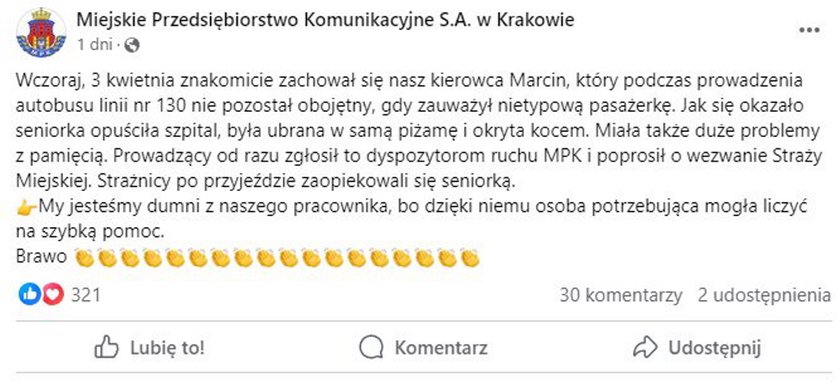View the 321 reactions count
840x388 pixels.
(x=86, y=295)
